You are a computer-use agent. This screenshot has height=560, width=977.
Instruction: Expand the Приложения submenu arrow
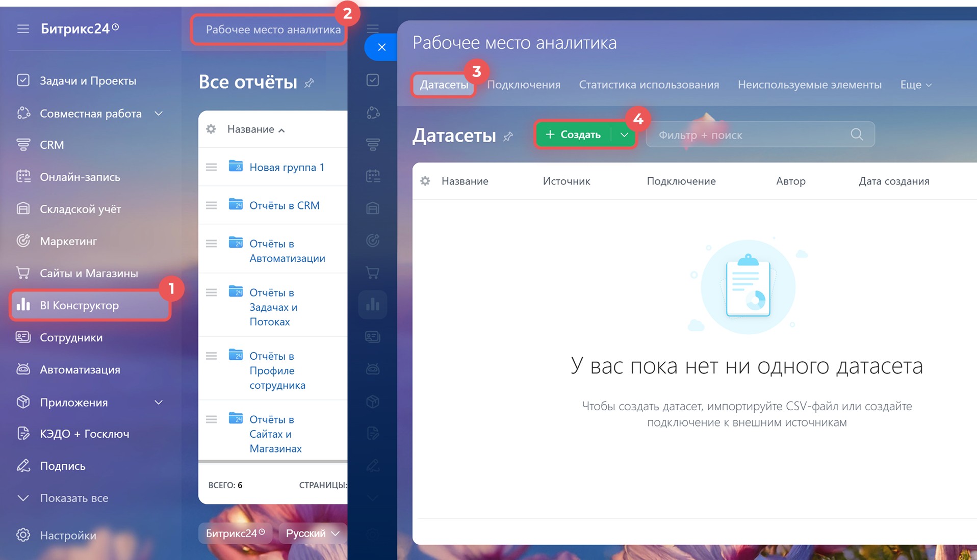point(159,403)
